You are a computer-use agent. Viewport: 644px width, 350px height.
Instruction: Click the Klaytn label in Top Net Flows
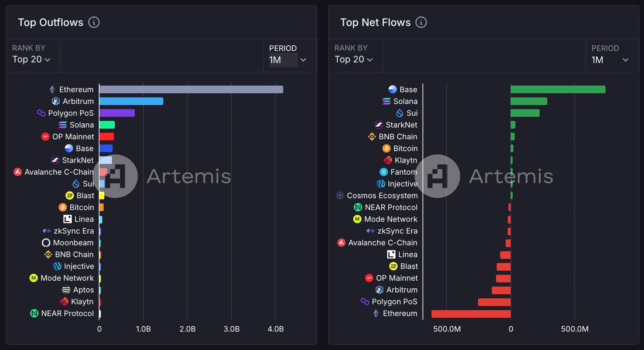coord(406,160)
